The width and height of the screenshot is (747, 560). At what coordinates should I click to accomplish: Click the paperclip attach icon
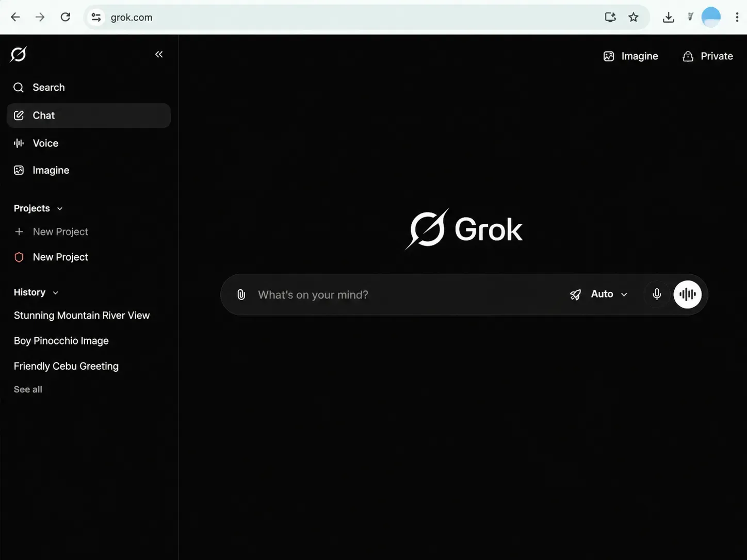(x=241, y=294)
